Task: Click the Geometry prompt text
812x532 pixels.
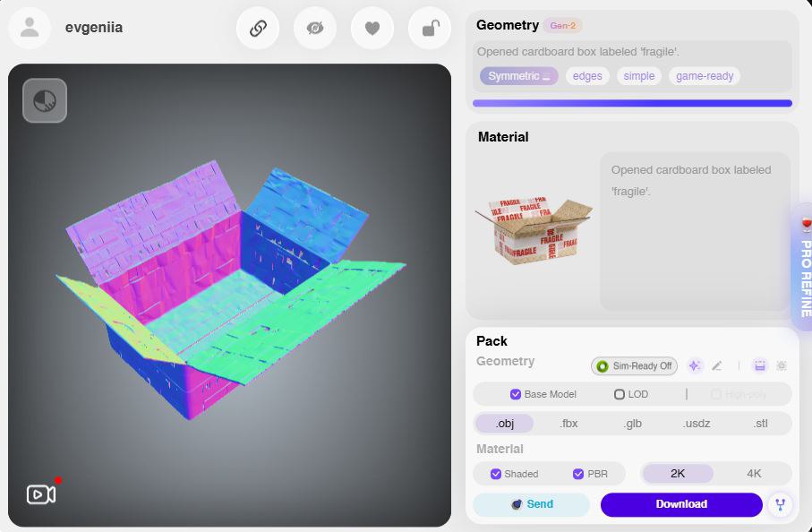Action: (x=578, y=52)
